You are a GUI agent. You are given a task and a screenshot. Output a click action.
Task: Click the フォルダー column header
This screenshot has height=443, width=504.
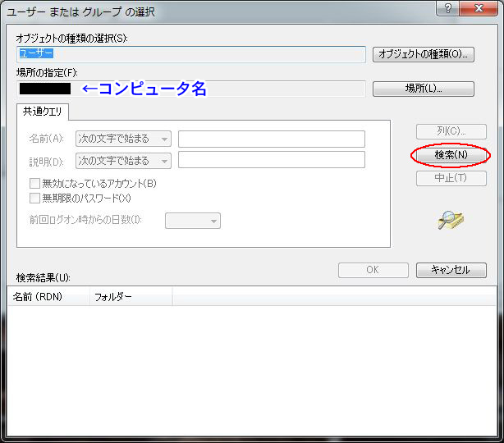[x=131, y=296]
